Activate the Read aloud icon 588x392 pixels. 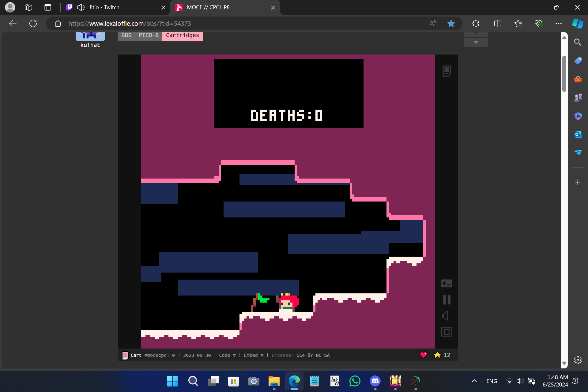[x=433, y=23]
